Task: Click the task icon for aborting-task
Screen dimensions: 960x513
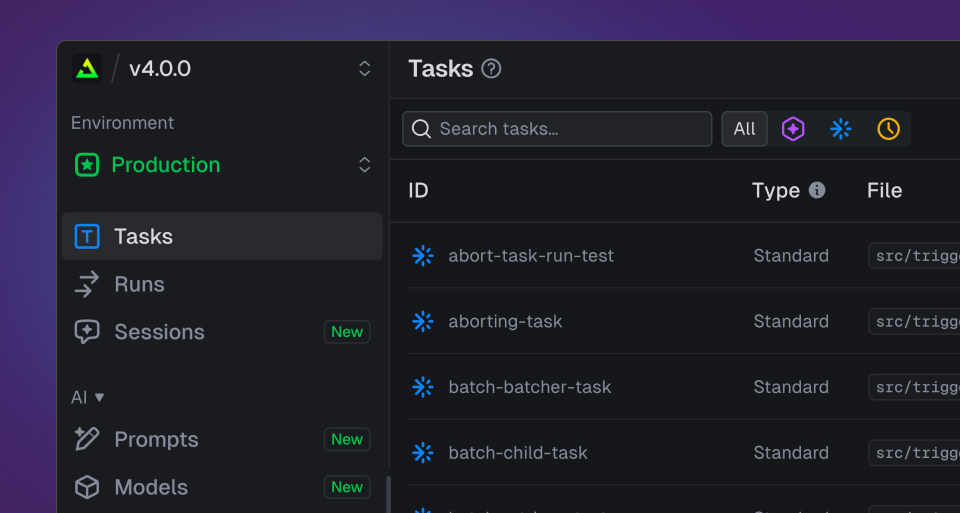Action: coord(422,321)
